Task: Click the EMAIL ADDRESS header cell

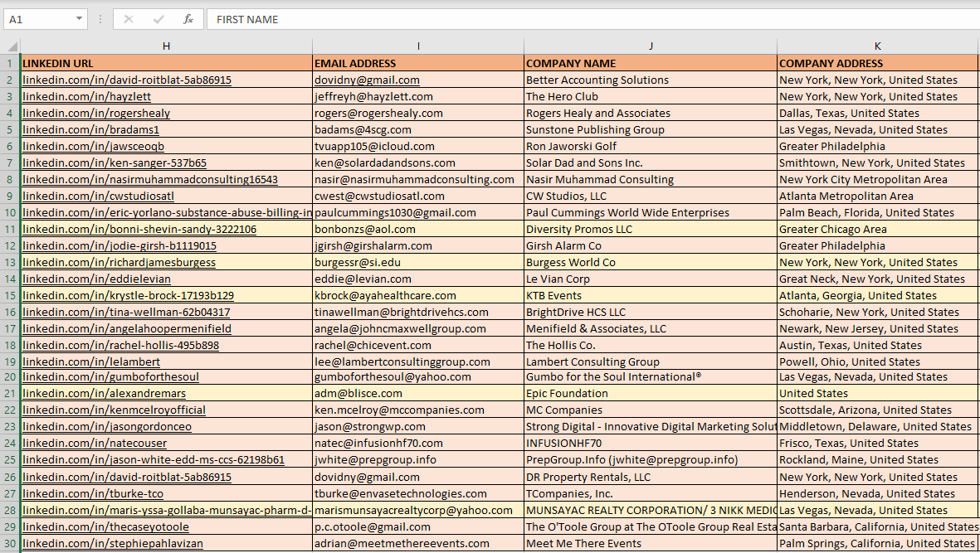Action: (418, 63)
